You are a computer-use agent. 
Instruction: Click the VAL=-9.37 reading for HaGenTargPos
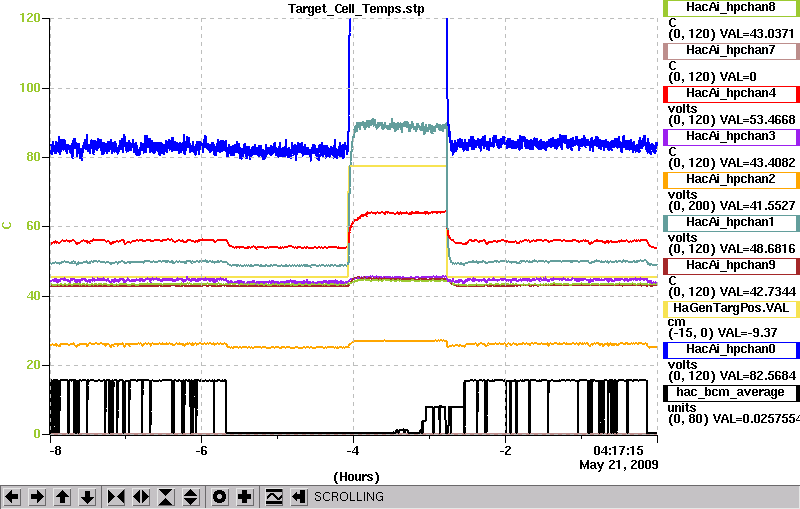(x=747, y=333)
